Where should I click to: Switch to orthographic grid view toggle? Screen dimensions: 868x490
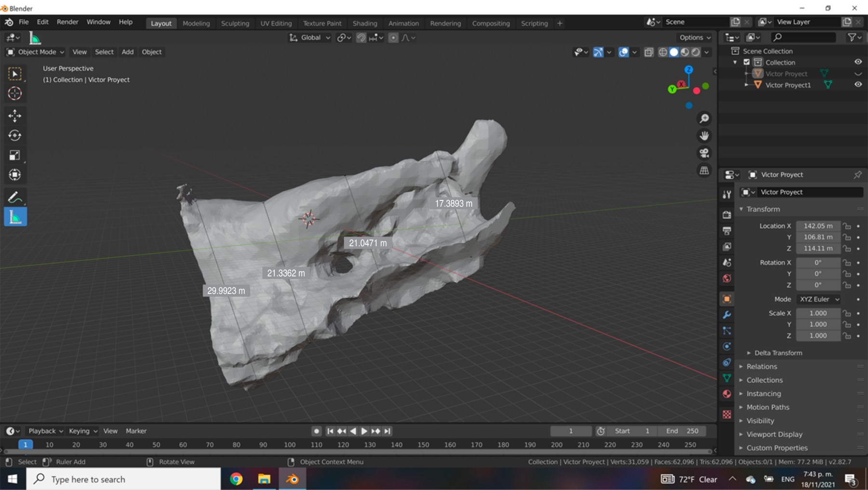(704, 171)
